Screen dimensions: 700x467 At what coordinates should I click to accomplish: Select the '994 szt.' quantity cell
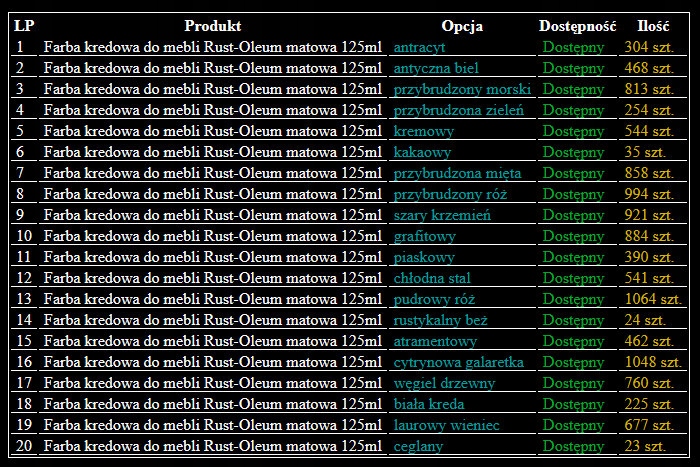[x=649, y=194]
